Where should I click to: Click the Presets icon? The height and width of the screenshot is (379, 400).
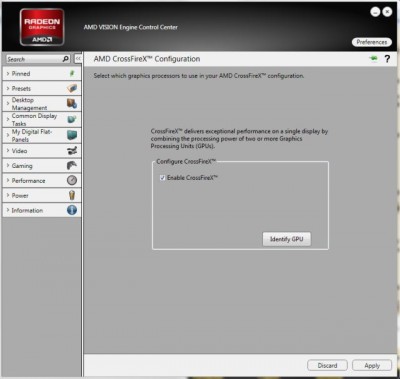72,89
